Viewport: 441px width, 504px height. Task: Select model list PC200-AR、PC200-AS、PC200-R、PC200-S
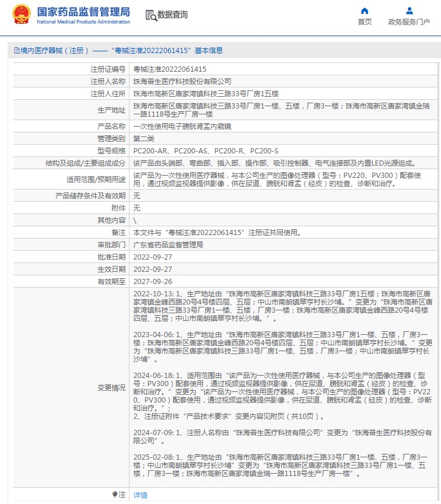[x=206, y=150]
